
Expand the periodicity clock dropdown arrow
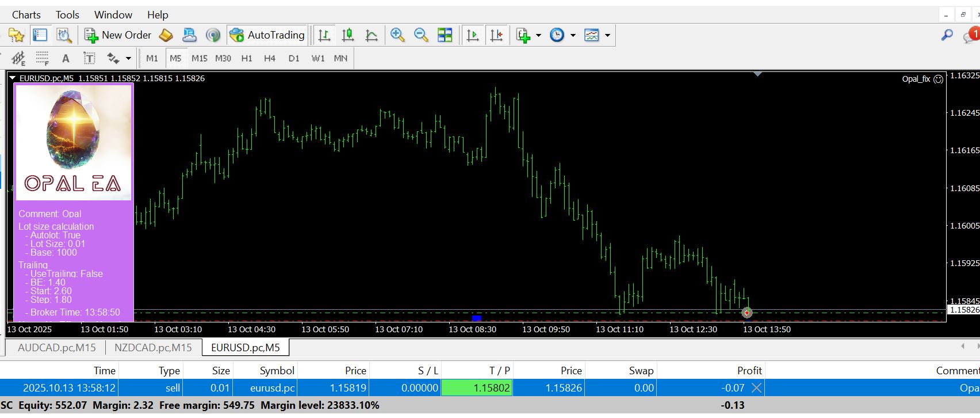click(x=573, y=35)
